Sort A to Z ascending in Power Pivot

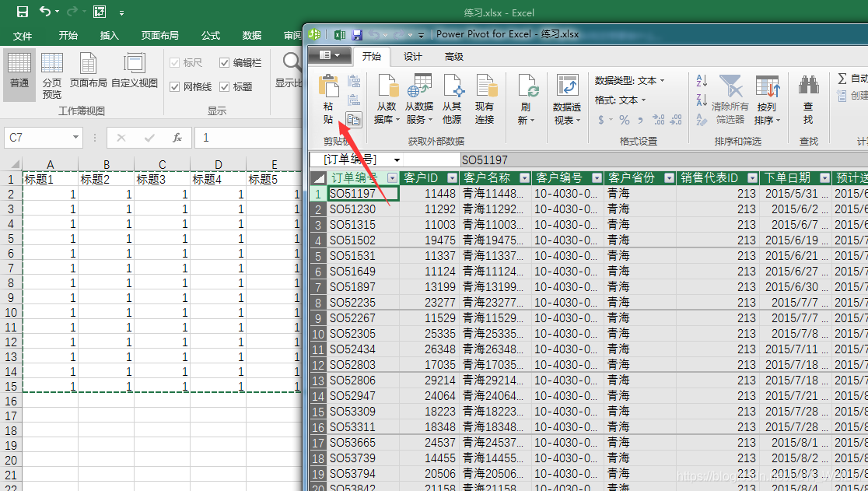[x=702, y=81]
